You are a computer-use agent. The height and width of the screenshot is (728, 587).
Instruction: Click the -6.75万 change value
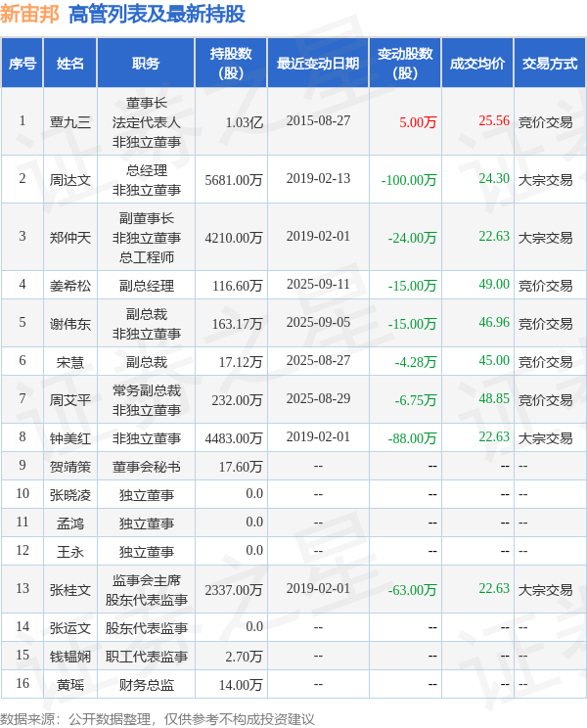[416, 400]
